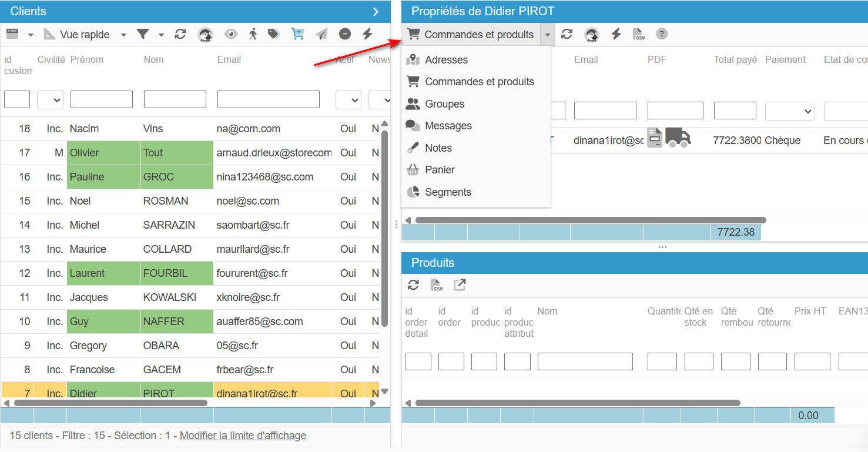Choose Panier in the dropdown menu
The width and height of the screenshot is (868, 452).
coord(440,170)
